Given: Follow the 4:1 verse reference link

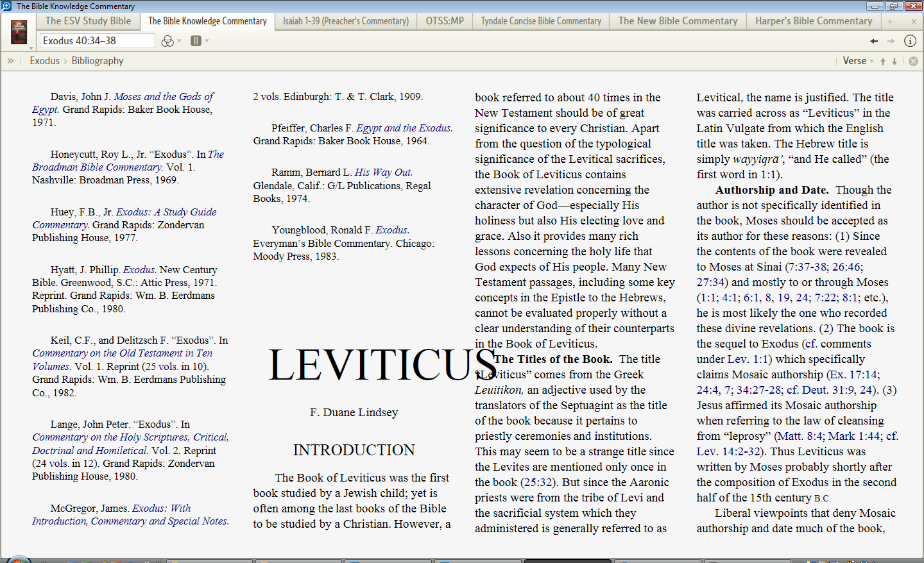Looking at the screenshot, I should click(x=730, y=298).
